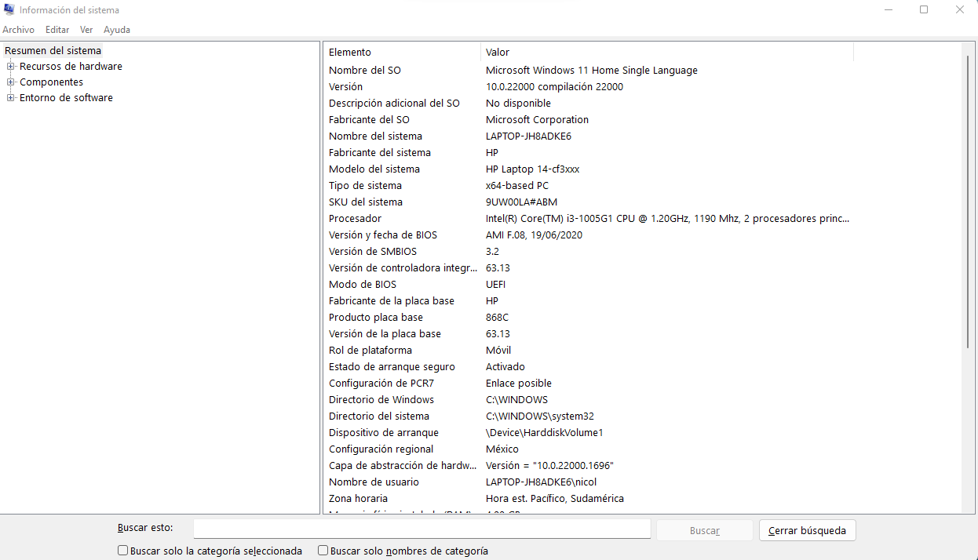
Task: Select Versión de controladora integrada row
Action: point(589,268)
